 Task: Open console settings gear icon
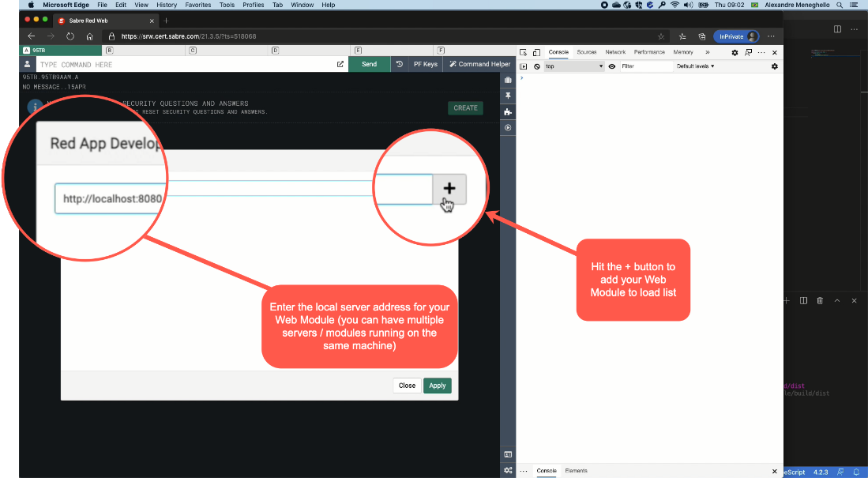point(775,66)
